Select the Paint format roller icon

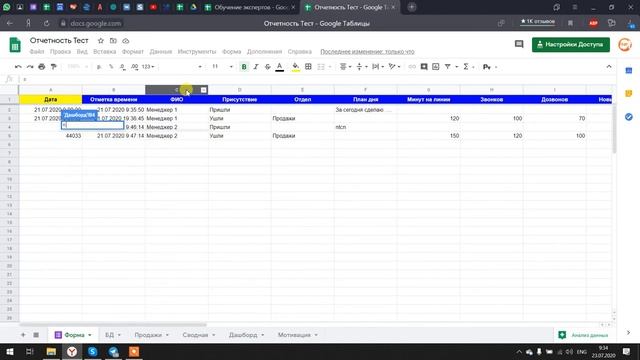tap(53, 67)
